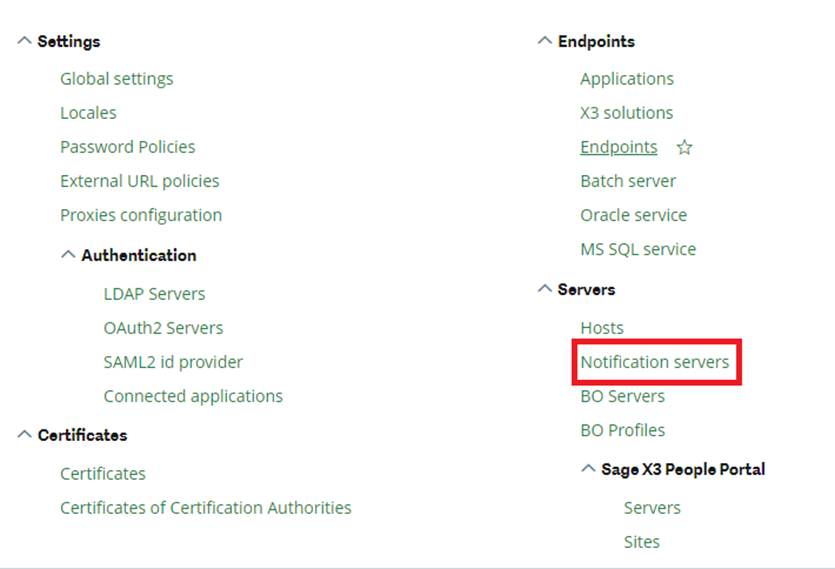This screenshot has height=569, width=835.
Task: Open Certificates of Certification Authorities
Action: 205,508
